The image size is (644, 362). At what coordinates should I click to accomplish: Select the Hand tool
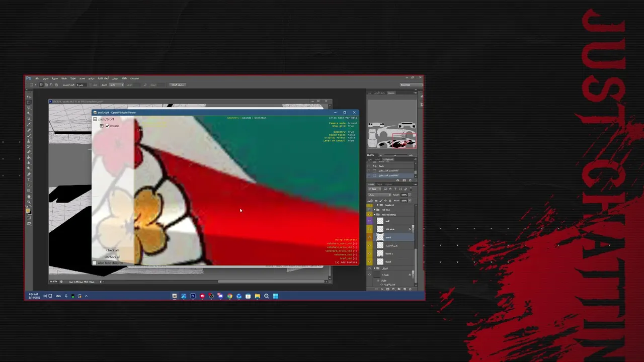tap(29, 197)
